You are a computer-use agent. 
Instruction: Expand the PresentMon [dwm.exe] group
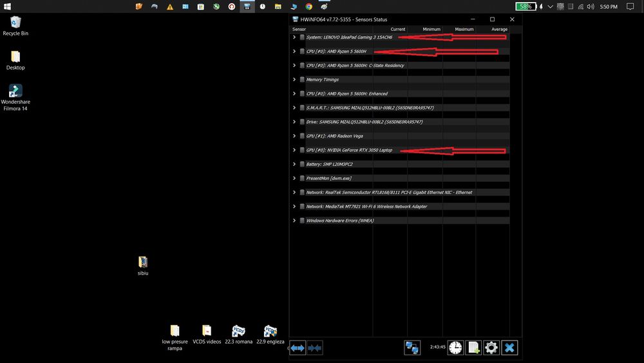(294, 178)
